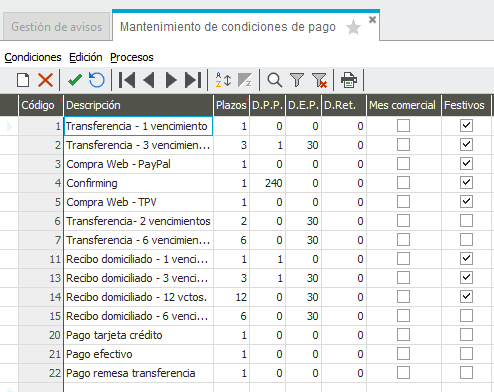Check Festivos for Pago efectivo row
This screenshot has height=392, width=494.
pyautogui.click(x=466, y=354)
